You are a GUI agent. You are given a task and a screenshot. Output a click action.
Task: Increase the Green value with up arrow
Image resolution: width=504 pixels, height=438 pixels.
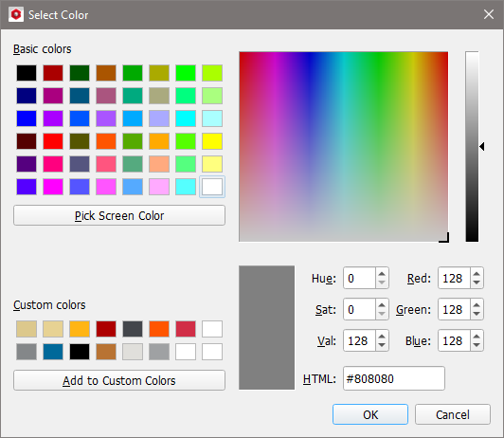click(x=477, y=305)
